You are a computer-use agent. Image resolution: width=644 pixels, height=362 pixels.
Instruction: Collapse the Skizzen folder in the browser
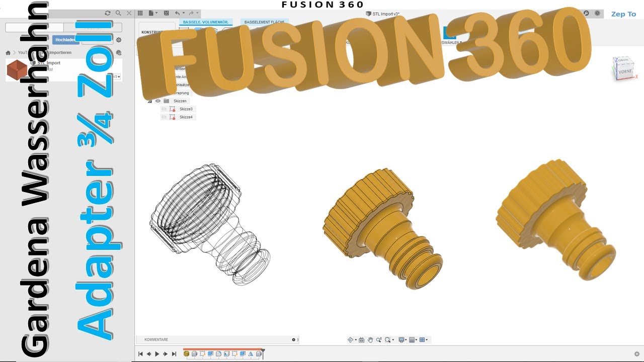(149, 101)
